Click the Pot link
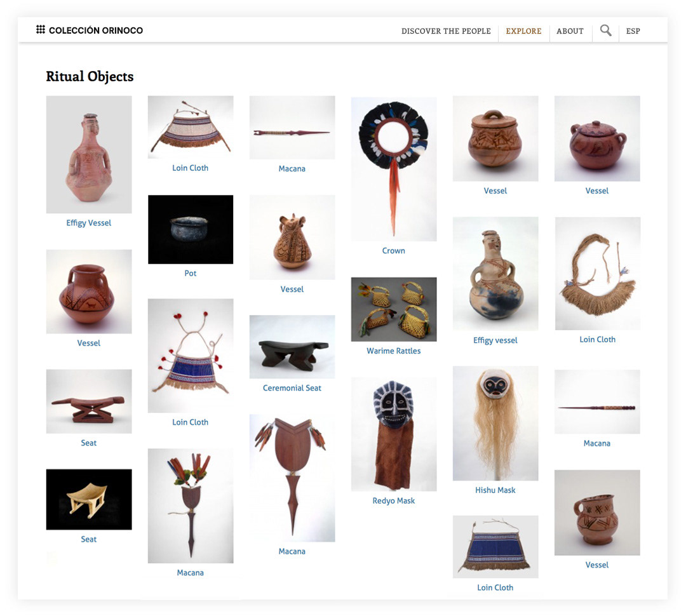The image size is (686, 616). tap(191, 274)
